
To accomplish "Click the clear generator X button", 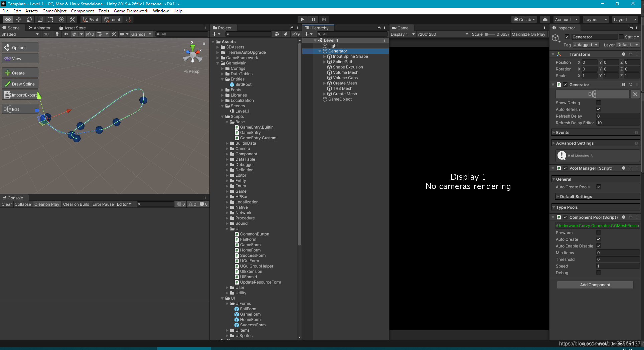I will [635, 94].
